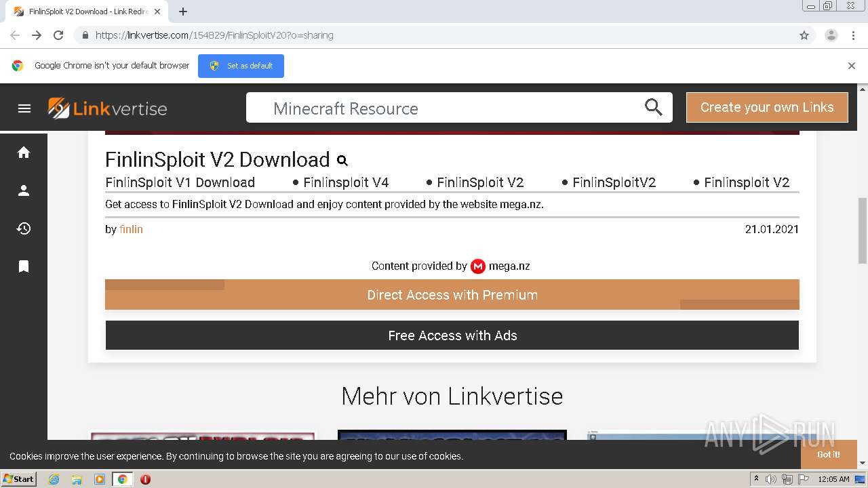Click the taskbar clock showing 12:05 AM
The image size is (868, 488).
[x=833, y=479]
